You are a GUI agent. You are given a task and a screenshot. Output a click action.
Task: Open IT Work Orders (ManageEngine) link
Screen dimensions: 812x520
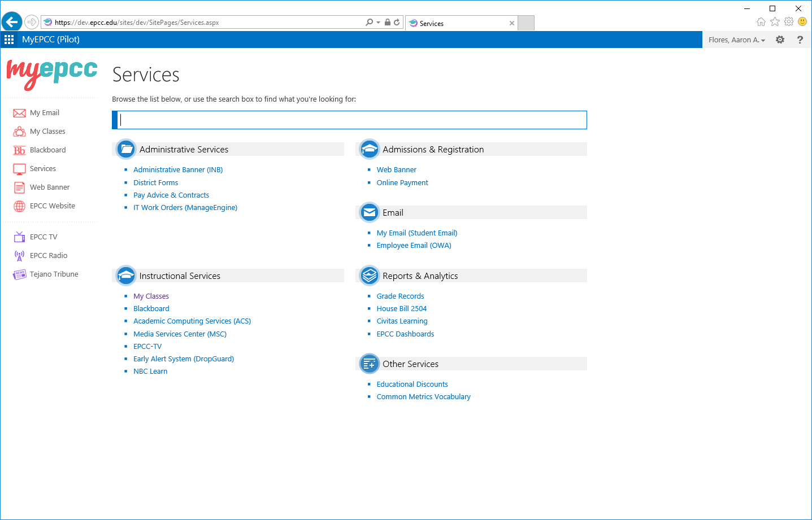coord(185,208)
